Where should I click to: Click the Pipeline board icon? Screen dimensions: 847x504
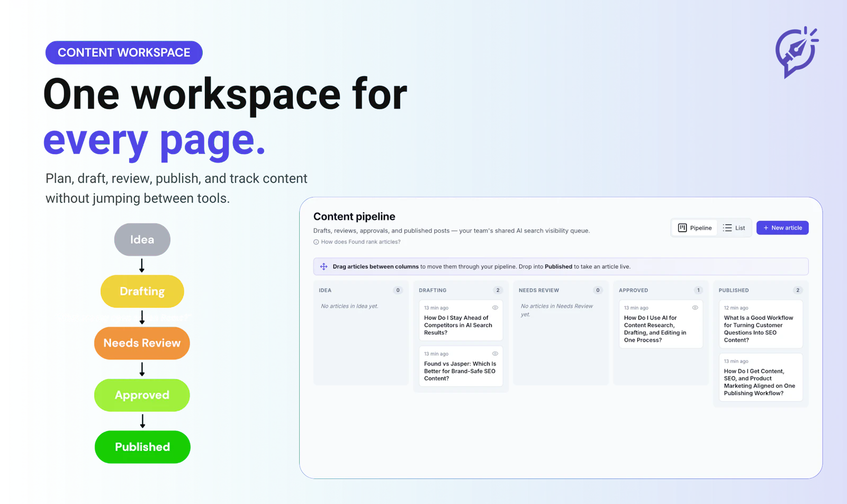click(x=682, y=228)
